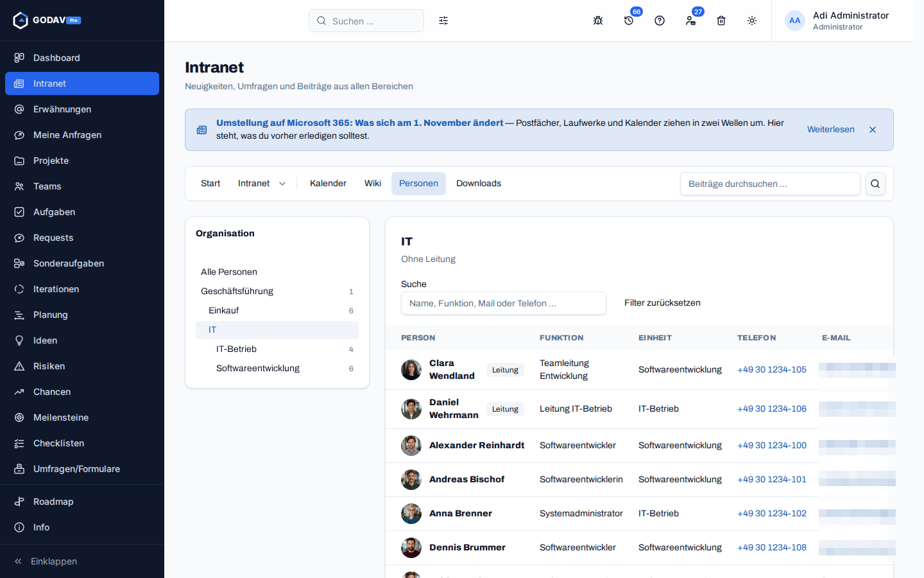Expand the Intranet dropdown in tab bar
924x578 pixels.
pos(262,184)
